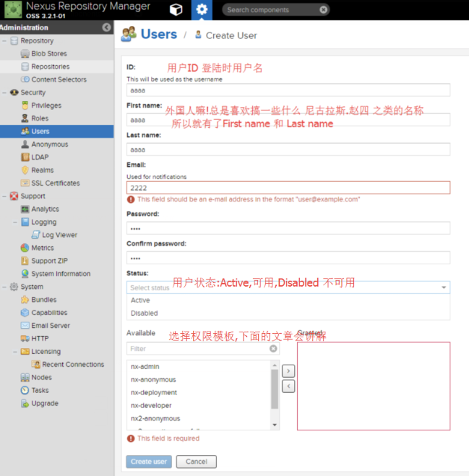
Task: Open LDAP settings
Action: [40, 157]
